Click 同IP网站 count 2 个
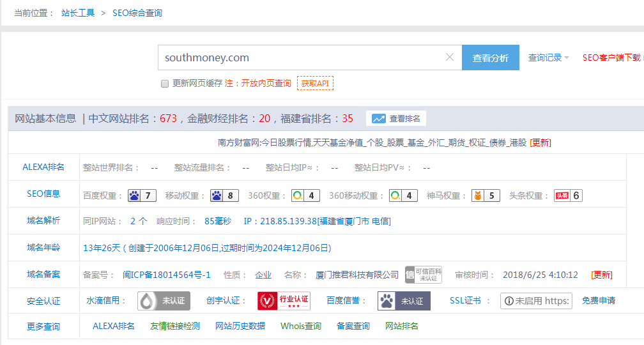644x345 pixels. tap(139, 221)
